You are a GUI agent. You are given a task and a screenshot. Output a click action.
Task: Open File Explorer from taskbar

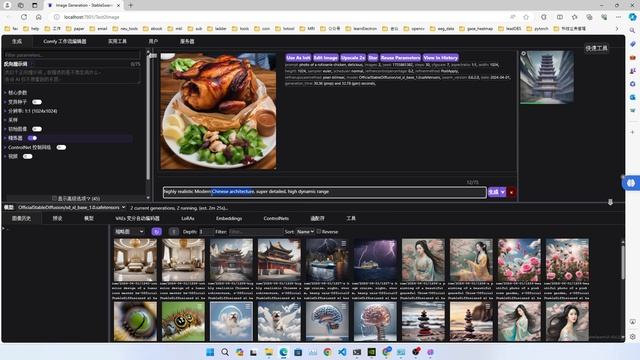click(x=269, y=352)
